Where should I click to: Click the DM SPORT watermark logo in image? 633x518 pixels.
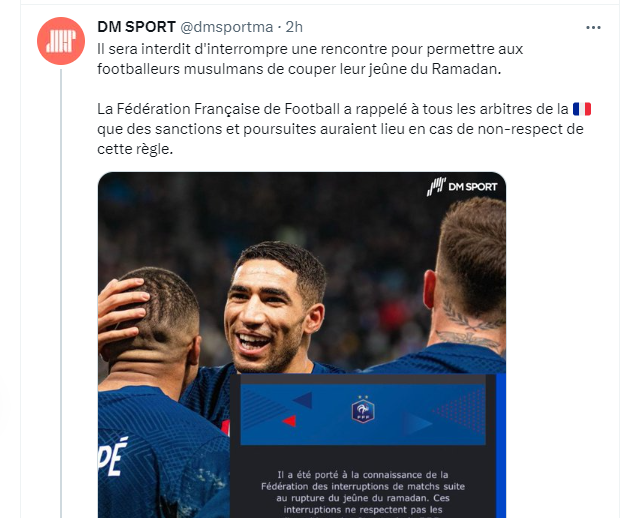pos(462,187)
